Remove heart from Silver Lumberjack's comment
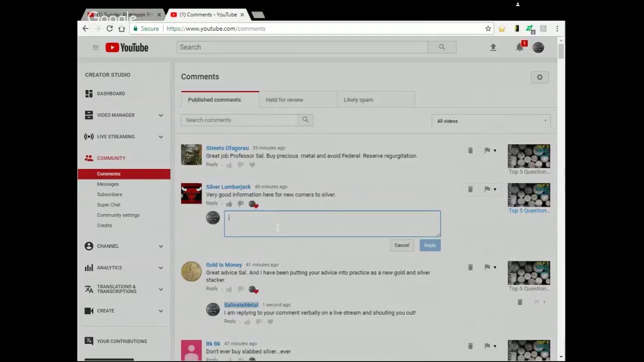This screenshot has width=644, height=362. [x=253, y=204]
